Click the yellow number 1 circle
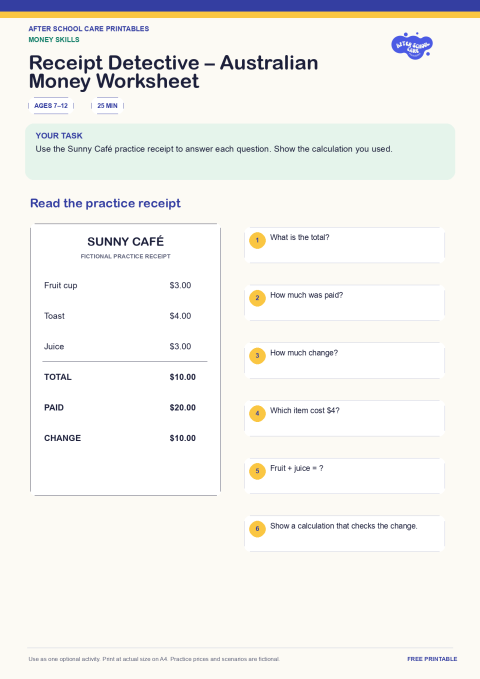The width and height of the screenshot is (480, 679). coord(257,240)
